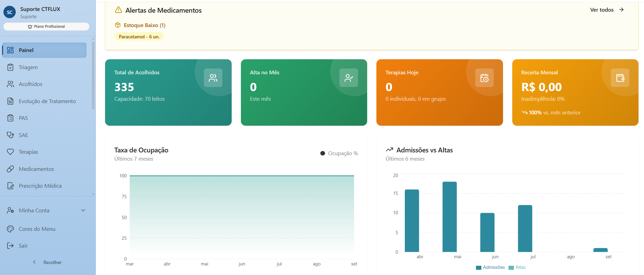Viewport: 644px width, 275px height.
Task: Click the mai admissions bar
Action: tap(450, 217)
